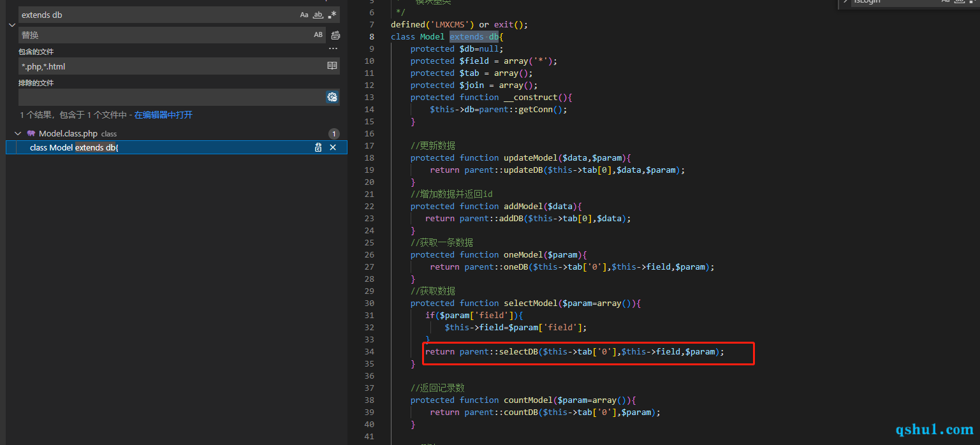The width and height of the screenshot is (980, 445).
Task: Toggle search details with the three-dot icon
Action: click(333, 49)
